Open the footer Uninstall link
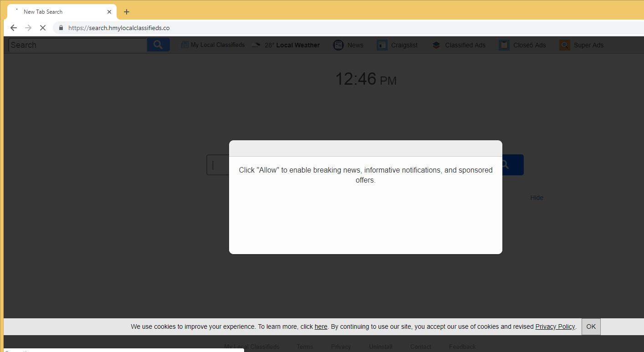The image size is (644, 352). pyautogui.click(x=381, y=347)
